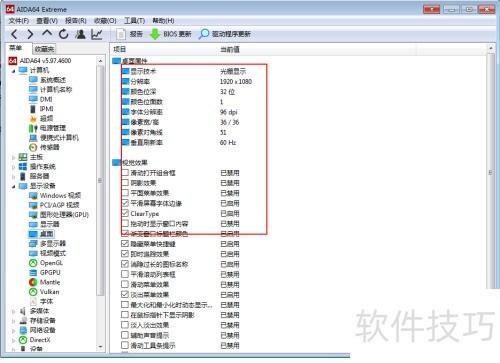Image resolution: width=500 pixels, height=363 pixels.
Task: Click the up-level arrow toolbar icon
Action: [47, 33]
